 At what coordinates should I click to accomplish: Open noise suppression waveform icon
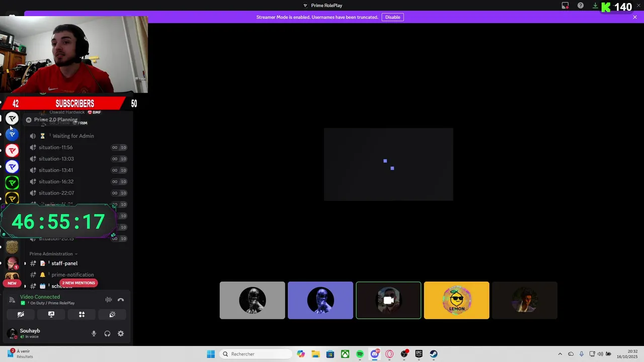pyautogui.click(x=109, y=300)
